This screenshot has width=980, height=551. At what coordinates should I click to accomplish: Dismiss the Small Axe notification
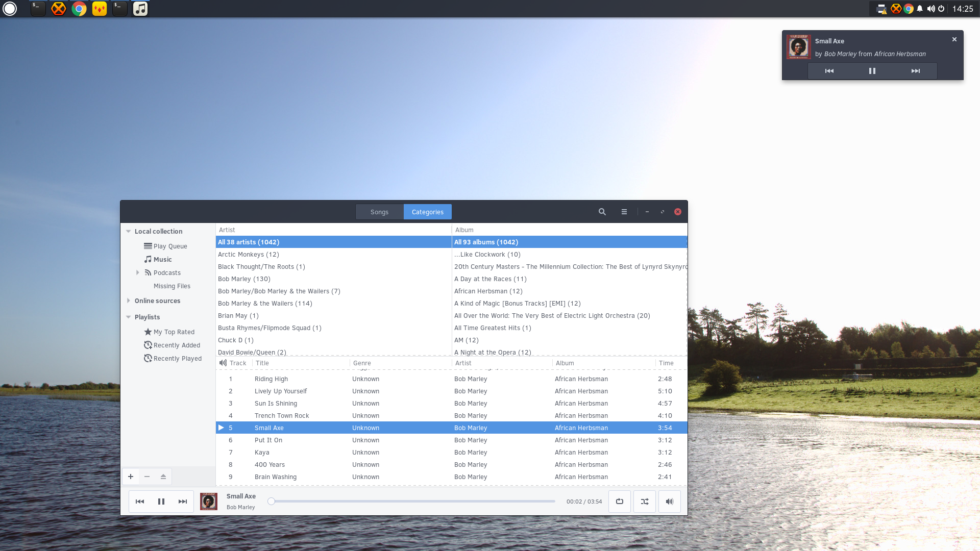[x=954, y=39]
